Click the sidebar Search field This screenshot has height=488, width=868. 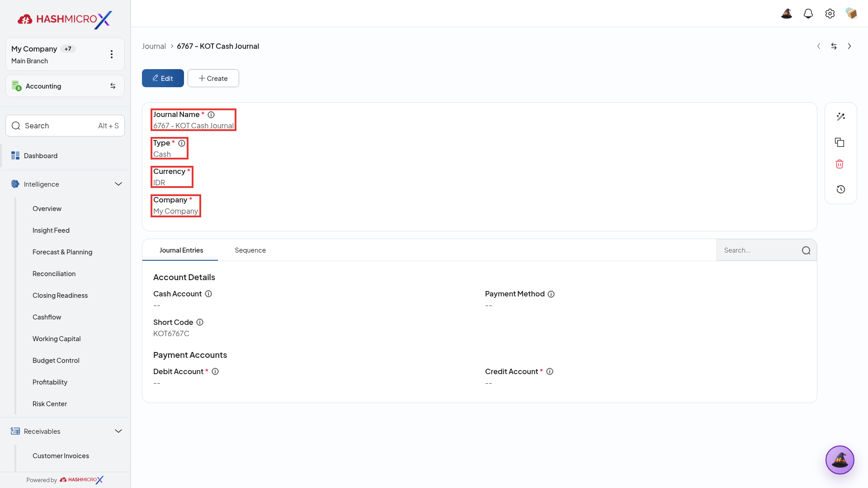[65, 126]
